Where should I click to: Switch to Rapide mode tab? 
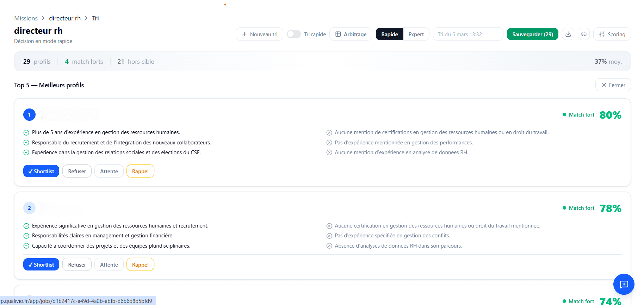pos(390,34)
